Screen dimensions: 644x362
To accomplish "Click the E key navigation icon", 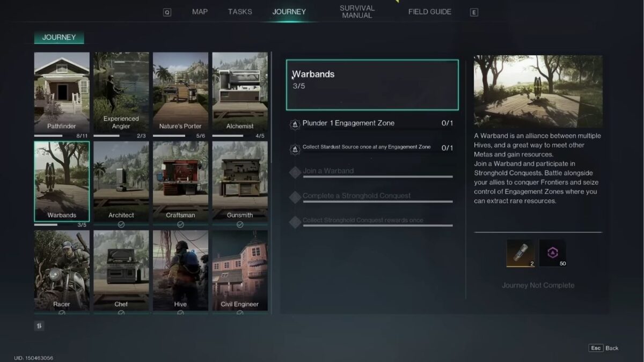I will pyautogui.click(x=474, y=12).
